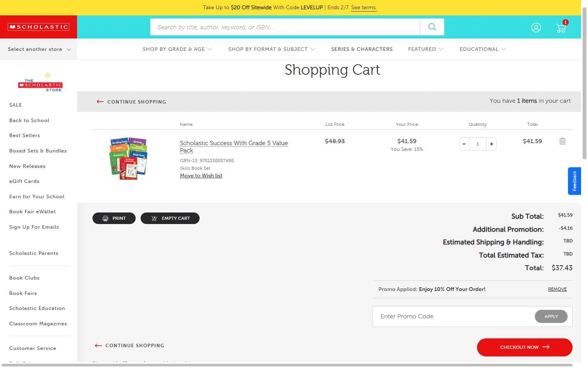The width and height of the screenshot is (588, 368).
Task: Click the top Continue Shopping link
Action: pos(131,102)
